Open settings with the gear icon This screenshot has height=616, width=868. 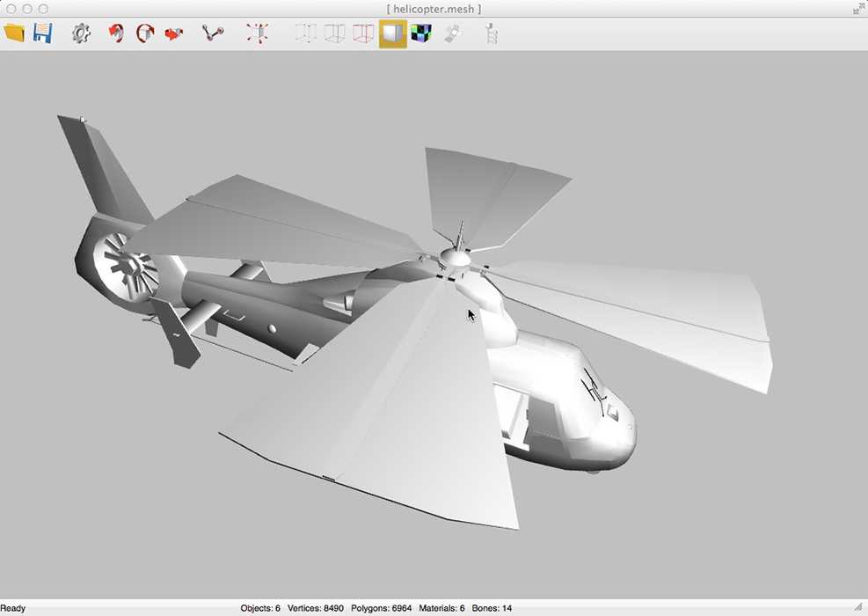(x=81, y=34)
